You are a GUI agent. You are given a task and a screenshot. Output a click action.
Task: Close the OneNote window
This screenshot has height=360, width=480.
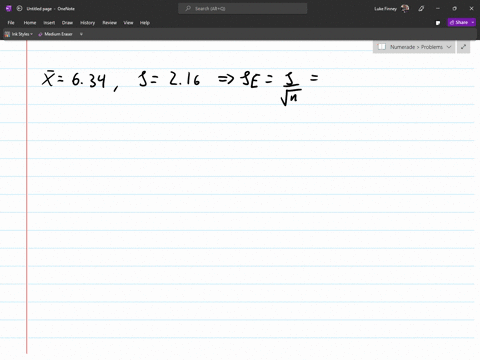click(471, 9)
